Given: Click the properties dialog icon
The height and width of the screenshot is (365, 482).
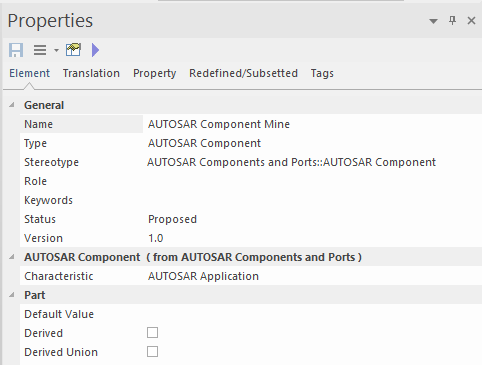Looking at the screenshot, I should (73, 50).
